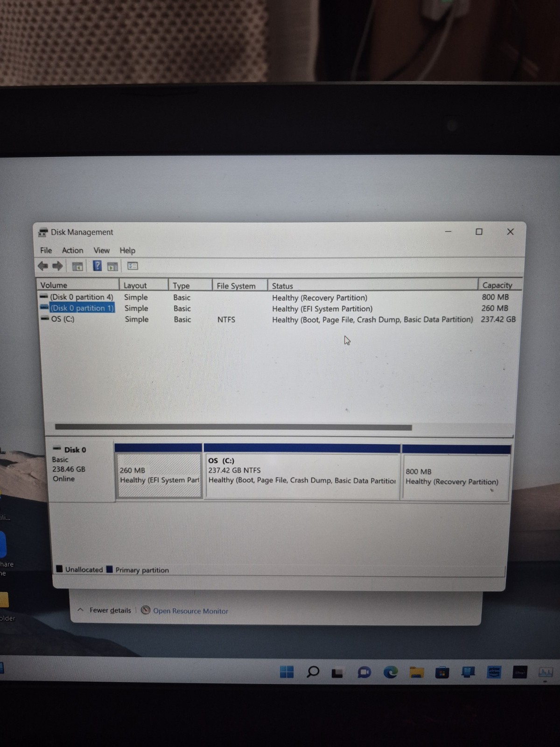Click the 237.42 GB capacity cell

498,319
